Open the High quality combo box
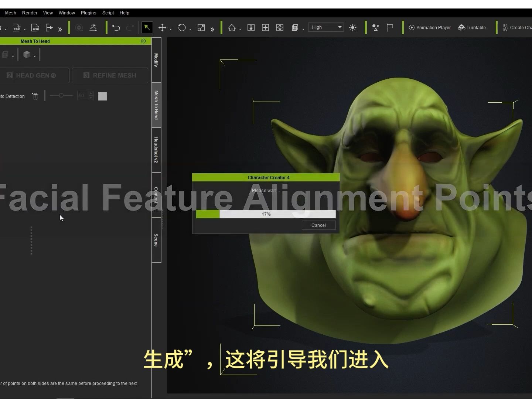This screenshot has height=399, width=532. click(326, 27)
